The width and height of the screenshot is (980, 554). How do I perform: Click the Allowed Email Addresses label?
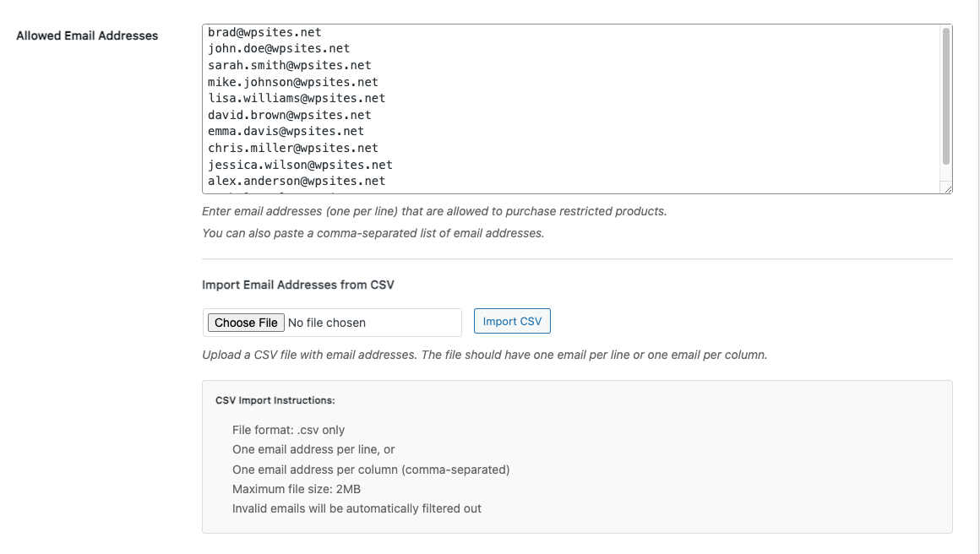87,35
